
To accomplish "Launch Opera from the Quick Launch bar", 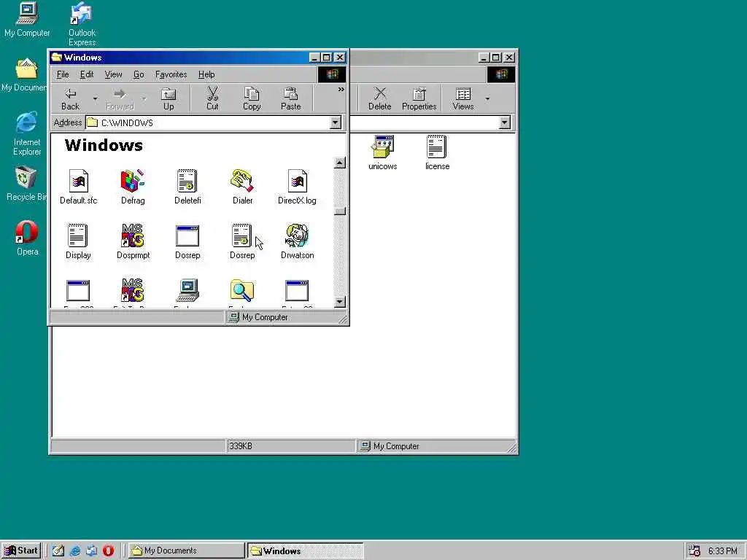I will [108, 551].
